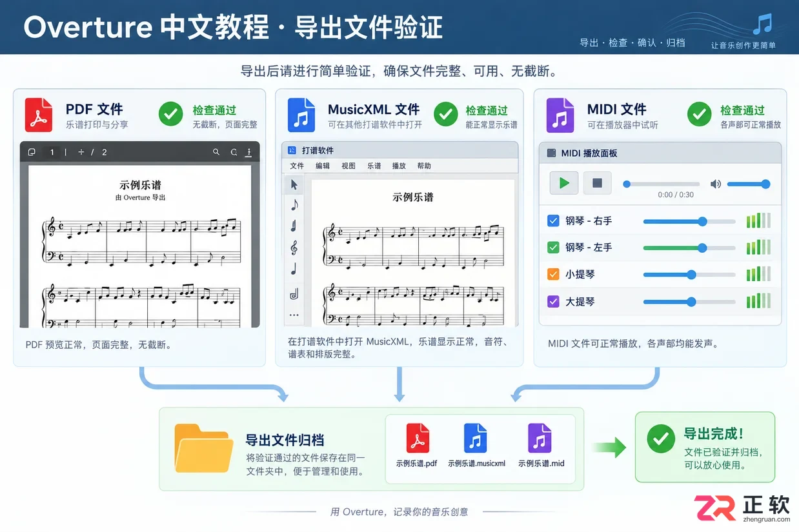Click the page number 1 field in the PDF viewer
This screenshot has height=532, width=799.
(x=52, y=152)
